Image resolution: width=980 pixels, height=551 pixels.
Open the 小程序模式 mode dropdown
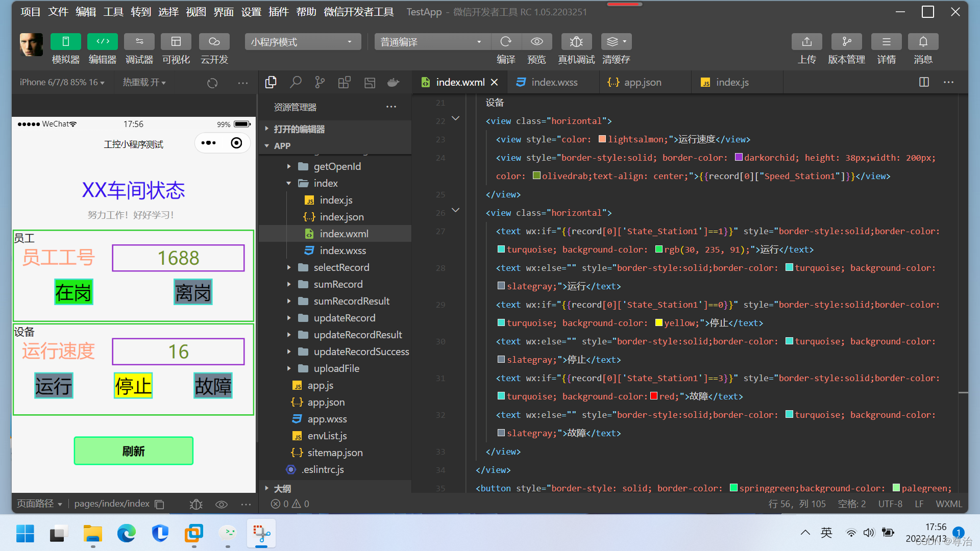302,42
